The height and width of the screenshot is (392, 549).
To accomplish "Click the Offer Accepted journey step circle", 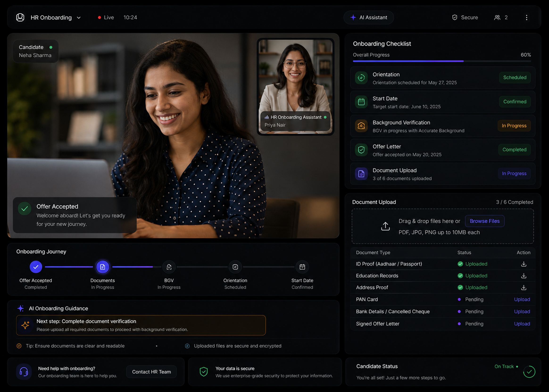I will click(36, 267).
